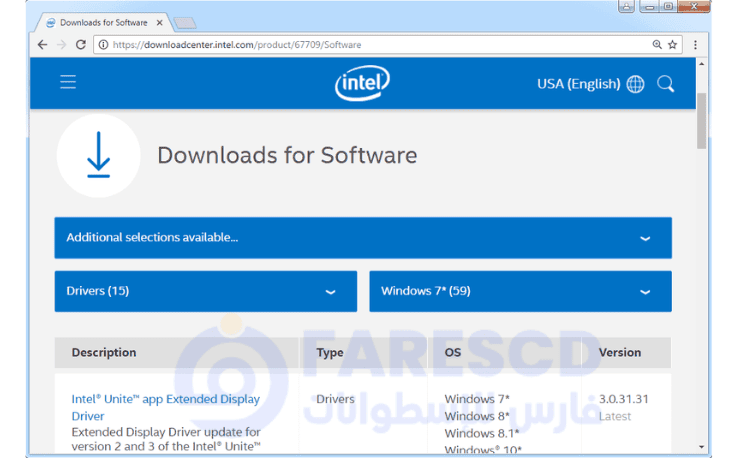Image resolution: width=738 pixels, height=458 pixels.
Task: Close the Downloads for Software tab
Action: click(160, 23)
